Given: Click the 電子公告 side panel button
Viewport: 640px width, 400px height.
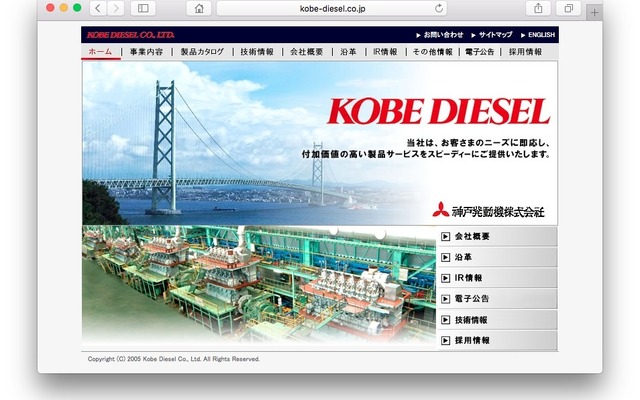Looking at the screenshot, I should (x=497, y=299).
